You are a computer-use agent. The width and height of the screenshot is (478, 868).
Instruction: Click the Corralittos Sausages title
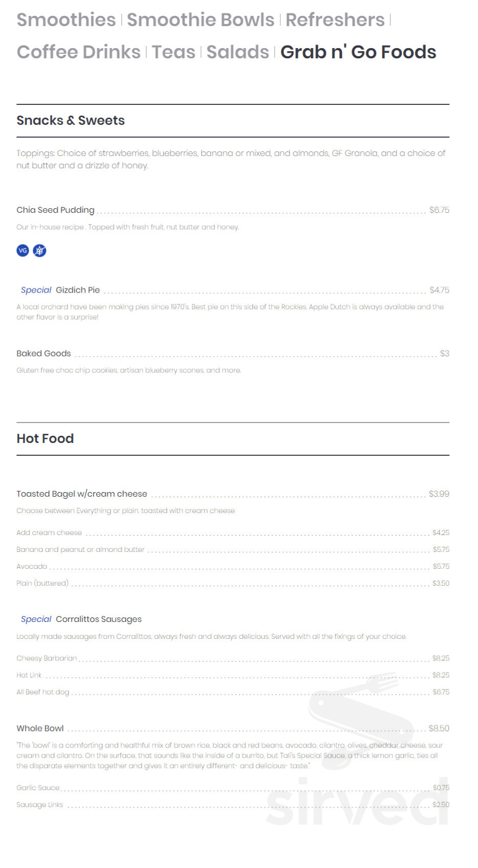coord(98,619)
